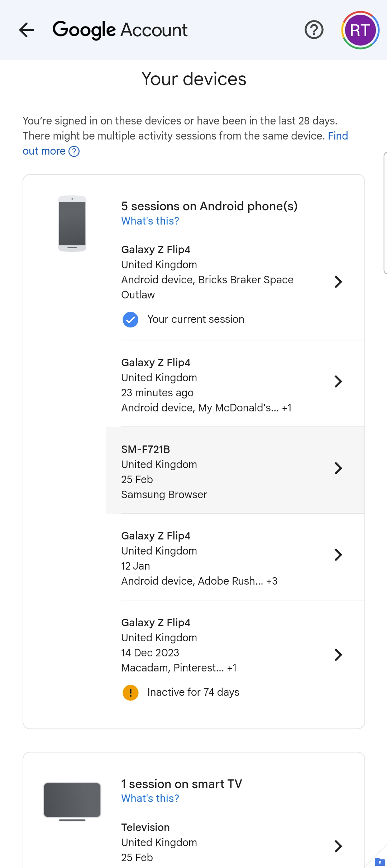Image resolution: width=387 pixels, height=868 pixels.
Task: Click What's this under 1 session on smart TV
Action: coord(150,798)
